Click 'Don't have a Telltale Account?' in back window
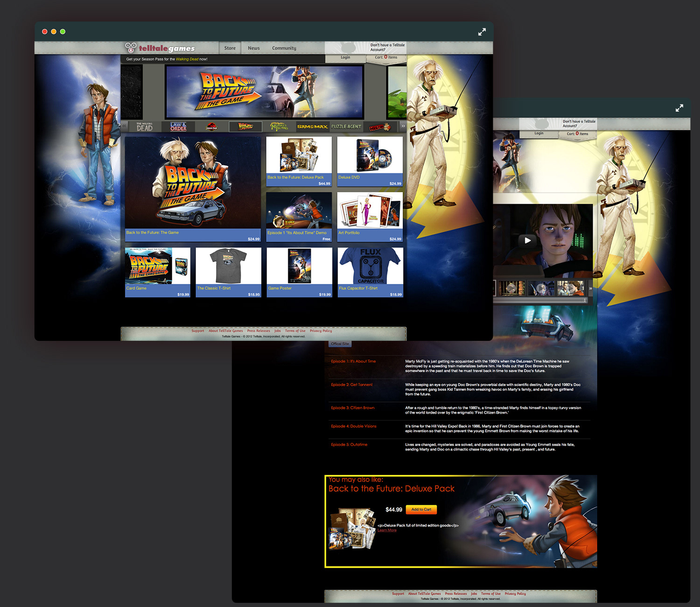700x607 pixels. (x=579, y=124)
